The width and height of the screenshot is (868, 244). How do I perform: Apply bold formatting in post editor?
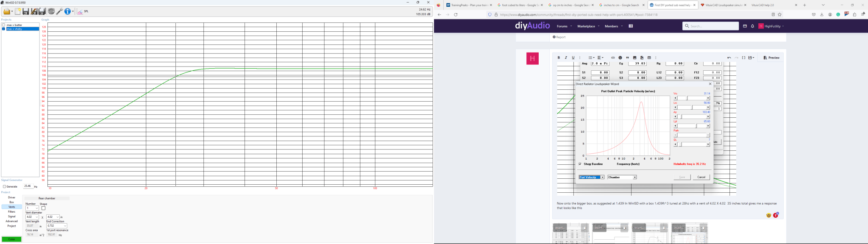(x=559, y=58)
